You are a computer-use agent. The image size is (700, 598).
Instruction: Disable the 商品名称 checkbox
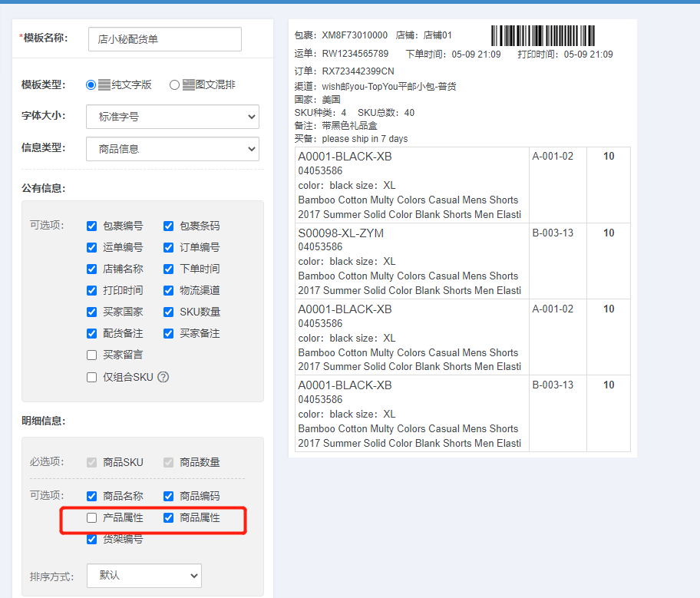point(91,496)
